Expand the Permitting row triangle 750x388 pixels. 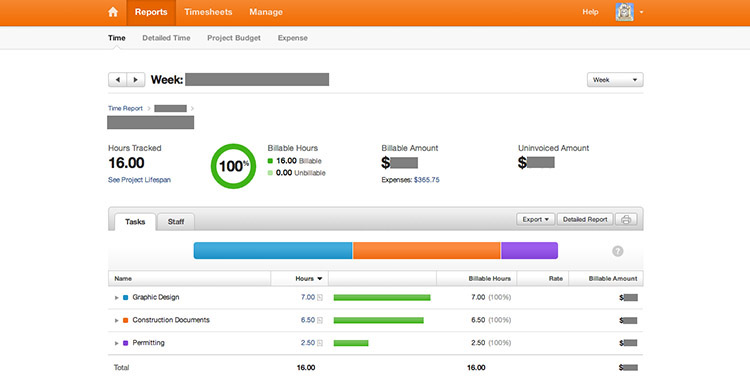click(116, 344)
